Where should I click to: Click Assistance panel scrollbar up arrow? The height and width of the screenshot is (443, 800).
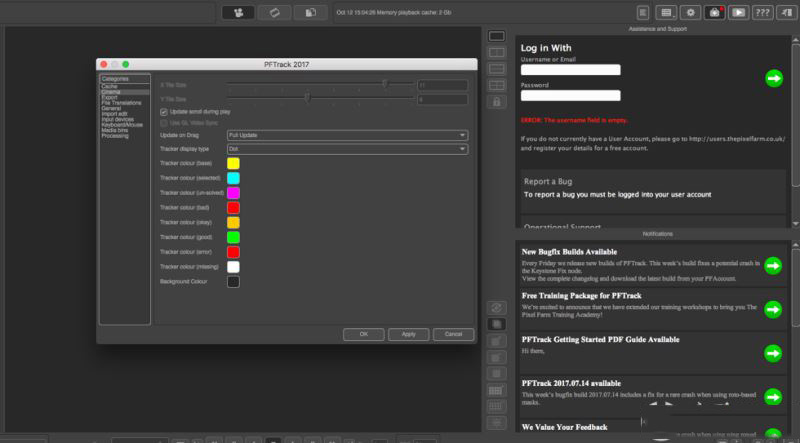[x=796, y=39]
